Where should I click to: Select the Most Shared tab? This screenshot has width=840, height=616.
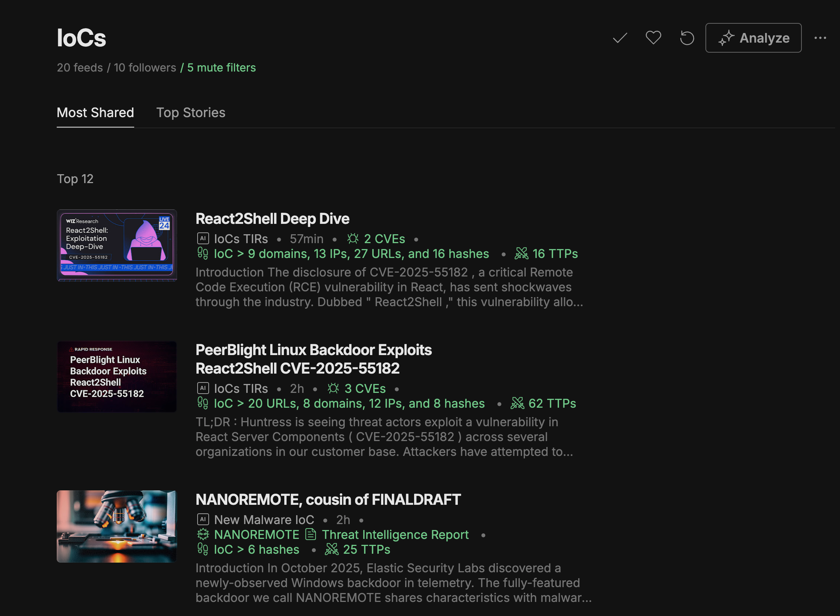pos(95,113)
